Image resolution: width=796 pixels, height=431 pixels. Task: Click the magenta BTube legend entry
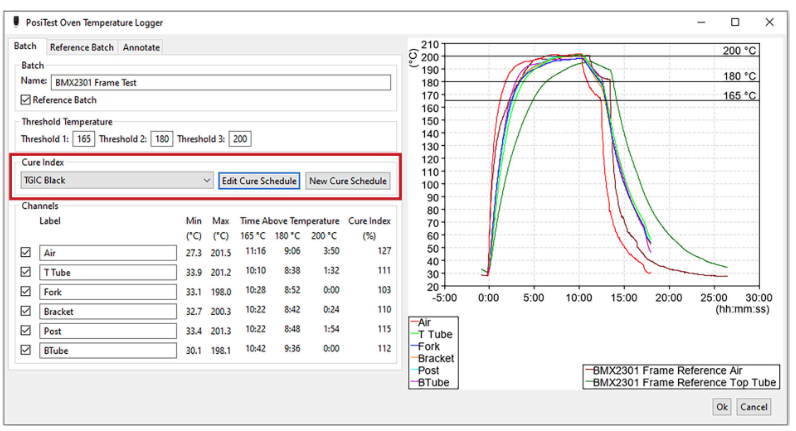click(430, 382)
